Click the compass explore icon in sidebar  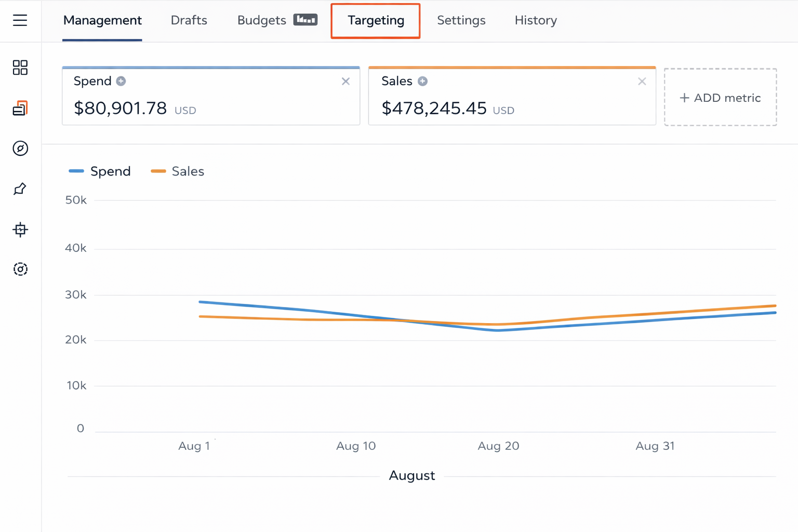click(20, 149)
